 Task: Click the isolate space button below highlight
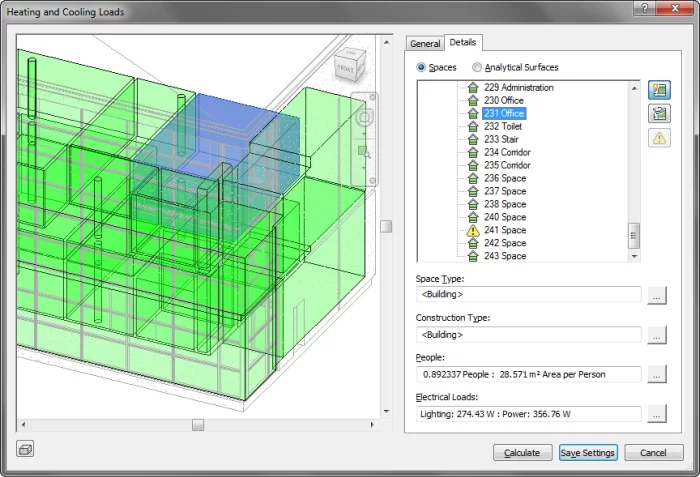click(x=659, y=114)
